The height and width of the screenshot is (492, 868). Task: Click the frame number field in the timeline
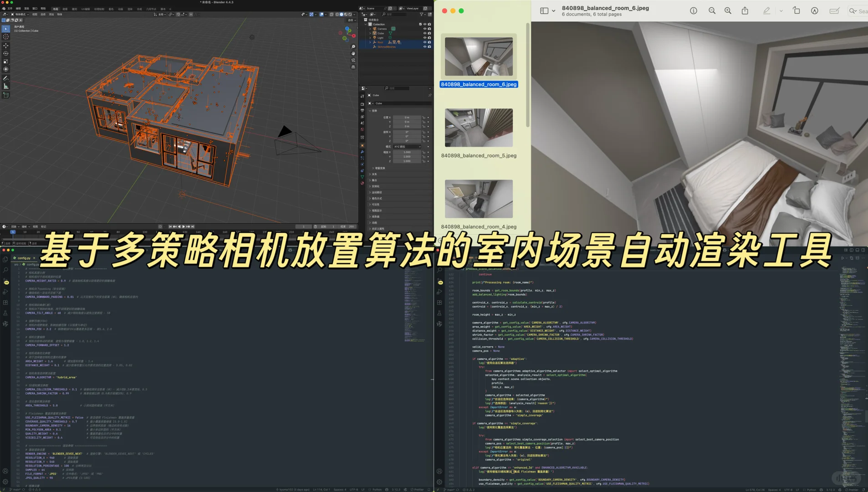click(304, 226)
